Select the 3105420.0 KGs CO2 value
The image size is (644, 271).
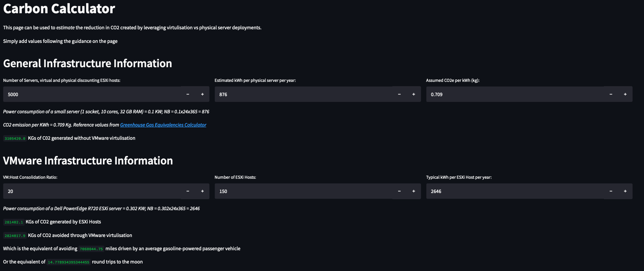click(15, 138)
